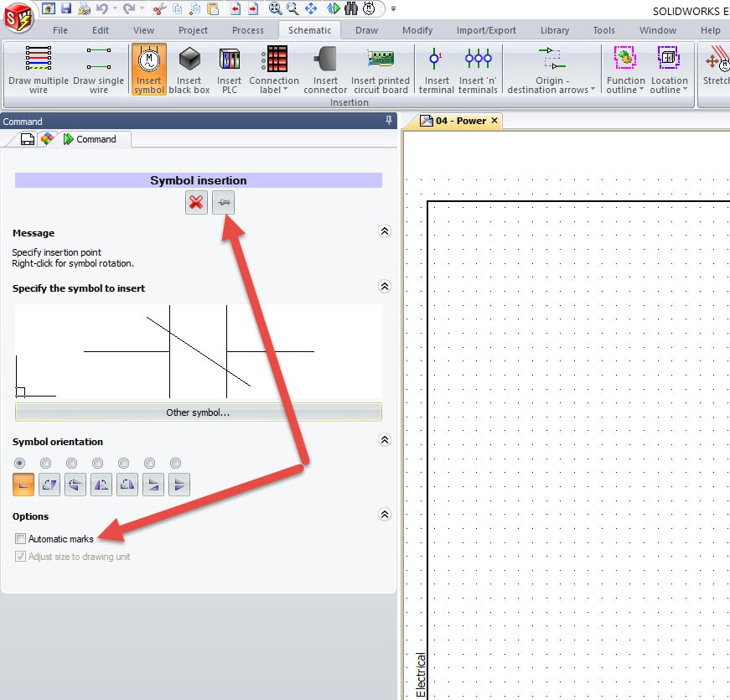This screenshot has height=700, width=730.
Task: Close the 04 - Power document tab
Action: coord(494,121)
